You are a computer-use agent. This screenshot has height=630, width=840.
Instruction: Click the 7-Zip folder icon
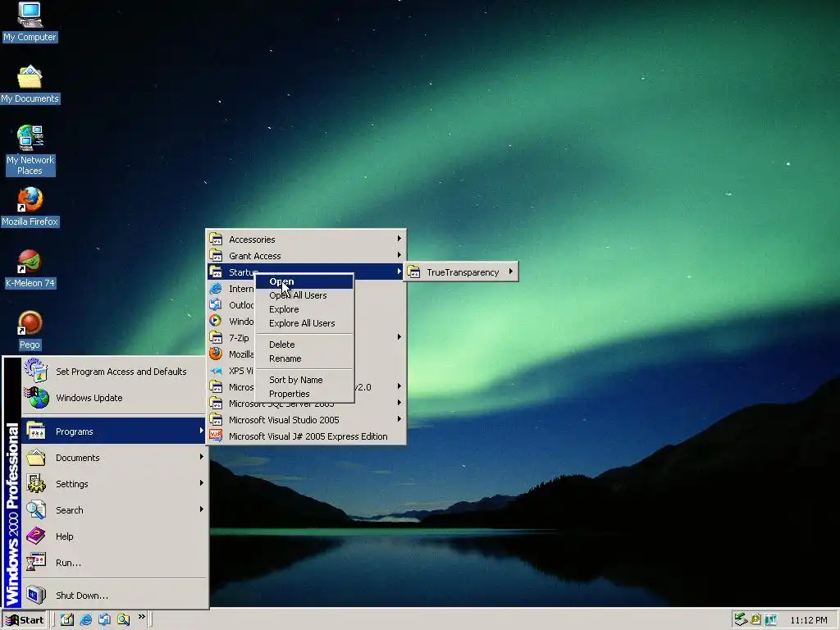pos(216,337)
